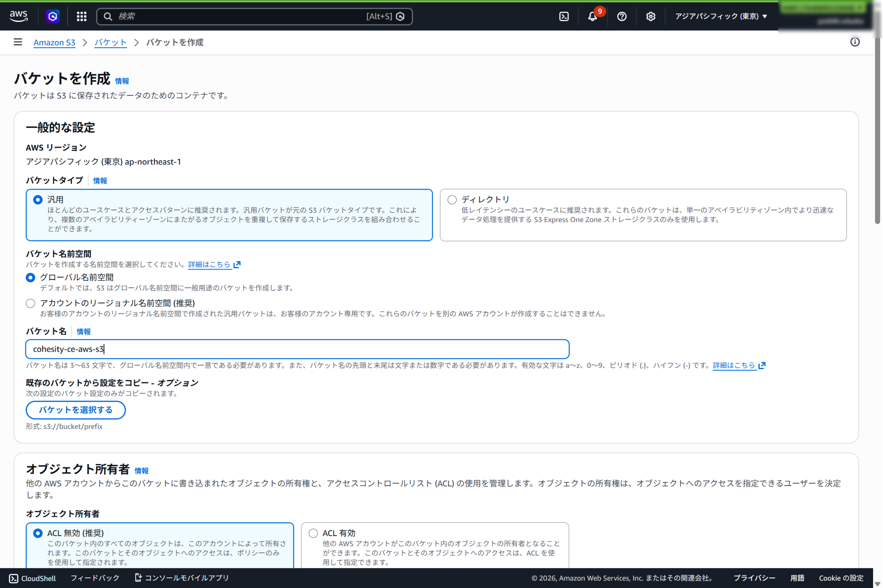
Task: Open 詳細はこちら link under バケット名前空間
Action: [210, 265]
